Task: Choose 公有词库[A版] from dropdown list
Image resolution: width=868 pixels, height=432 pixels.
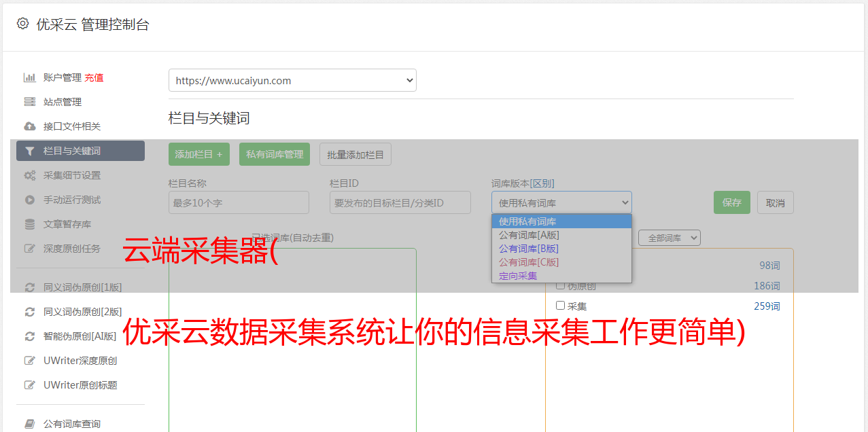Action: (561, 235)
